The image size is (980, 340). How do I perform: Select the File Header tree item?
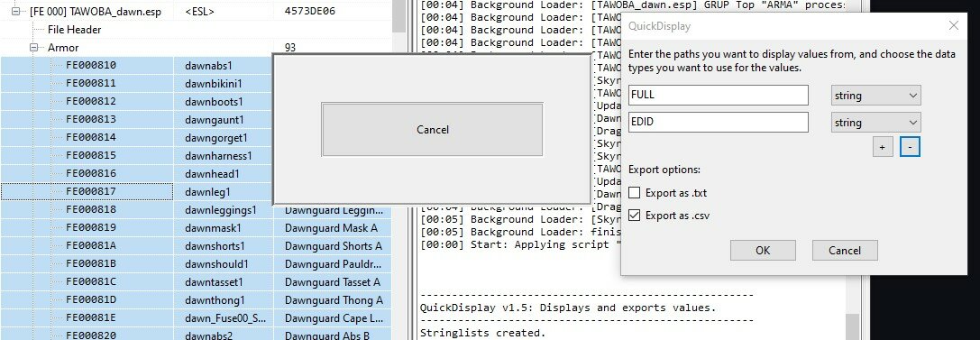74,30
